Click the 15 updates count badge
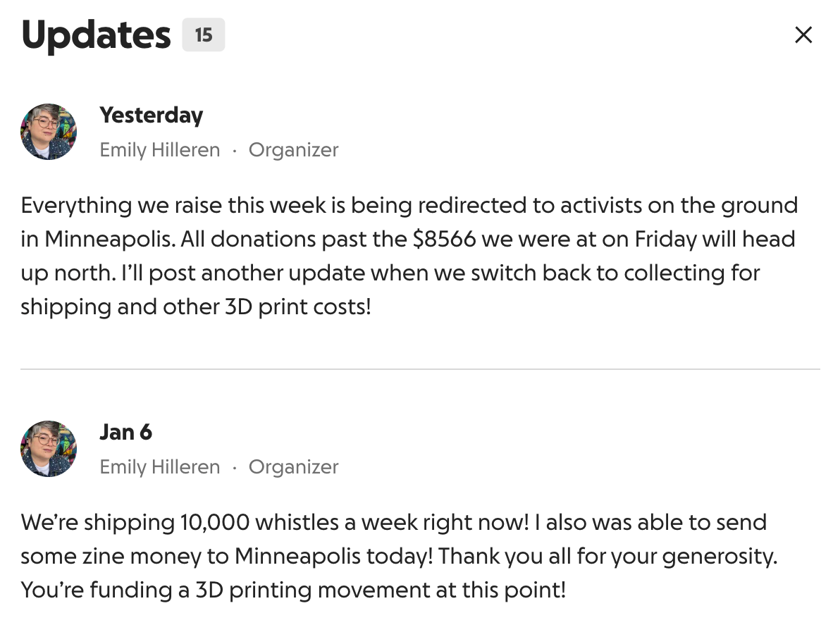 203,35
